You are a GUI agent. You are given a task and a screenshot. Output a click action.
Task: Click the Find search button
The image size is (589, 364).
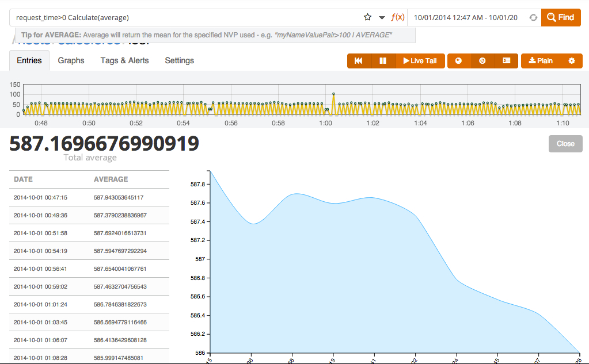click(561, 17)
